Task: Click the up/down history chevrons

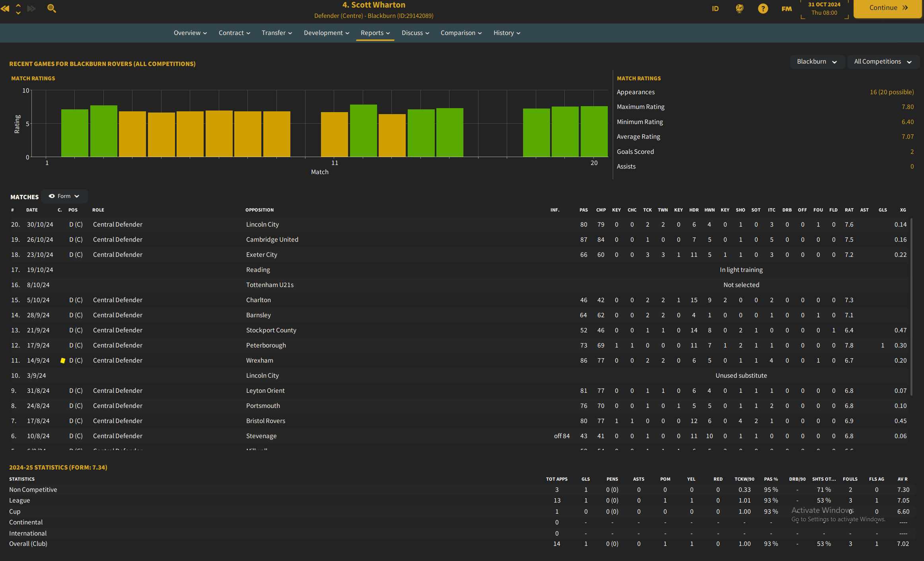Action: tap(18, 9)
